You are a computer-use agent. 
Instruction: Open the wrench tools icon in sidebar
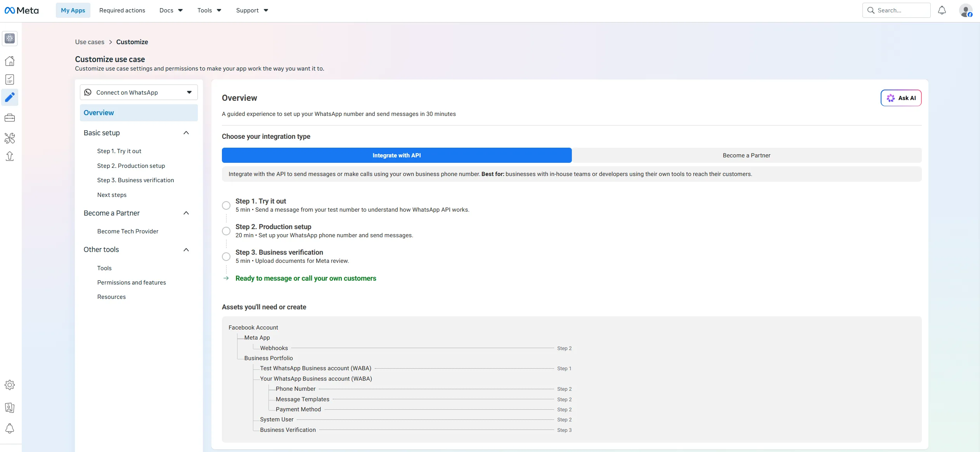pos(10,138)
